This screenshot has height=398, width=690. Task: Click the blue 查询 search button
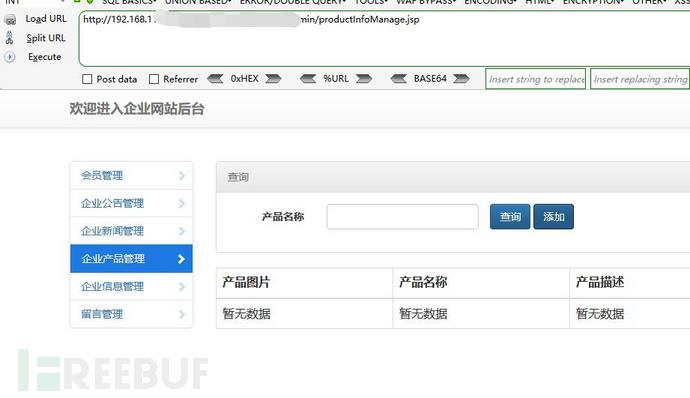pos(510,217)
